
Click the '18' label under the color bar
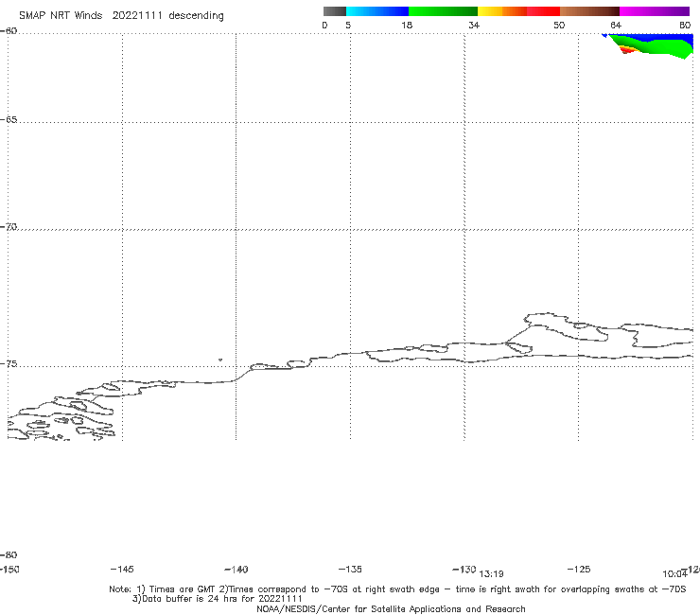click(x=406, y=25)
